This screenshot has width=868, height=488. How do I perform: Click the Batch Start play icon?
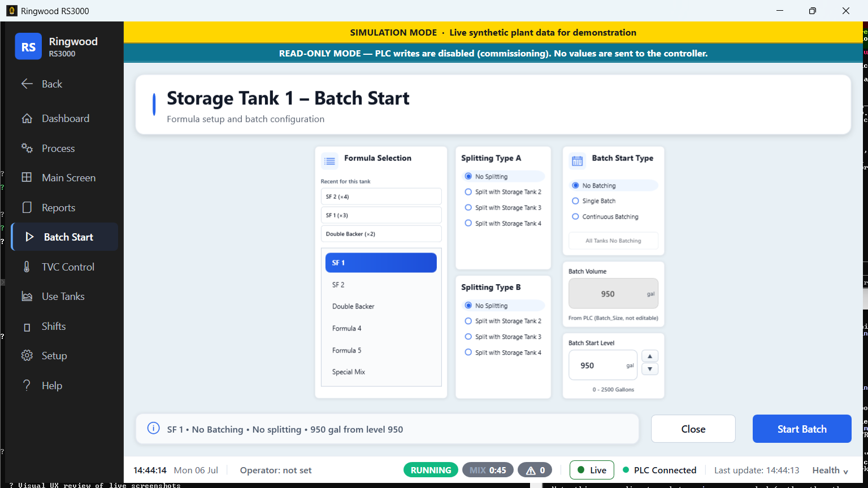[x=29, y=237]
